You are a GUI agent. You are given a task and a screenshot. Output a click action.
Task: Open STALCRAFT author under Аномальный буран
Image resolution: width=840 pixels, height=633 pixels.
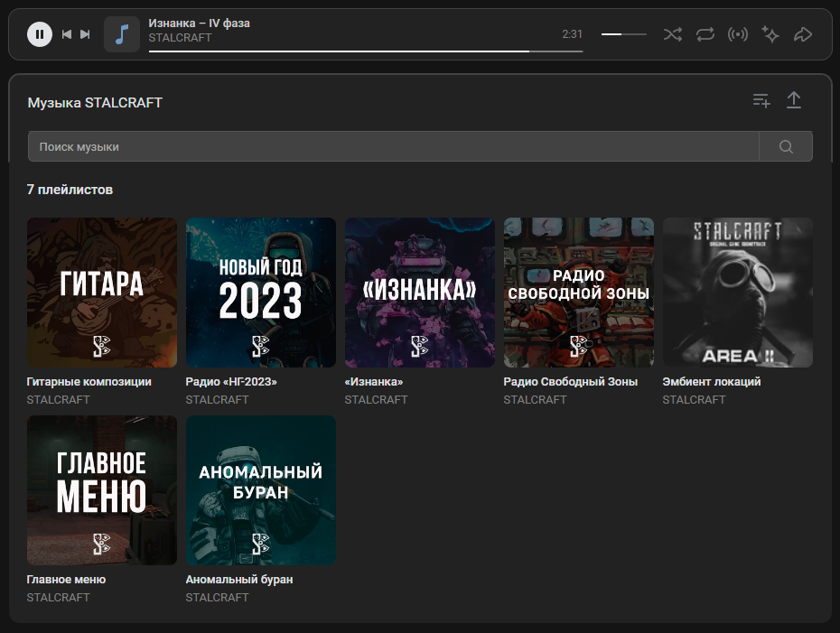pyautogui.click(x=217, y=598)
